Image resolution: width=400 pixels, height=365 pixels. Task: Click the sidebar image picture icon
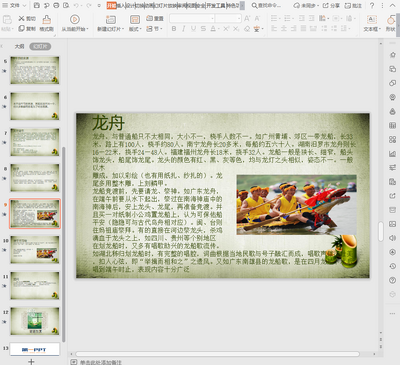392,224
